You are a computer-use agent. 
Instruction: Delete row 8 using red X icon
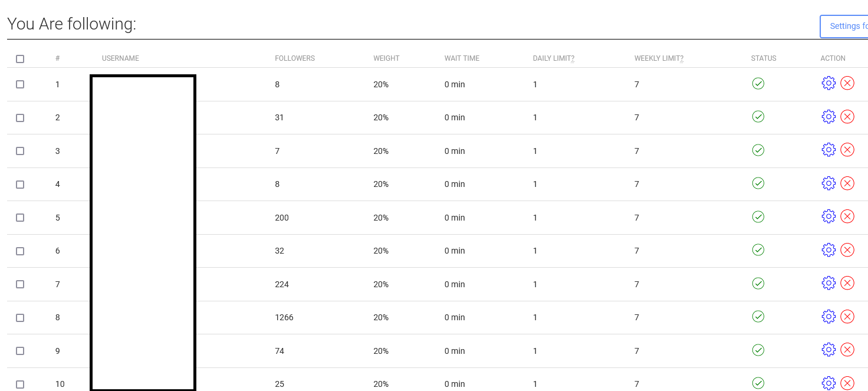point(847,317)
